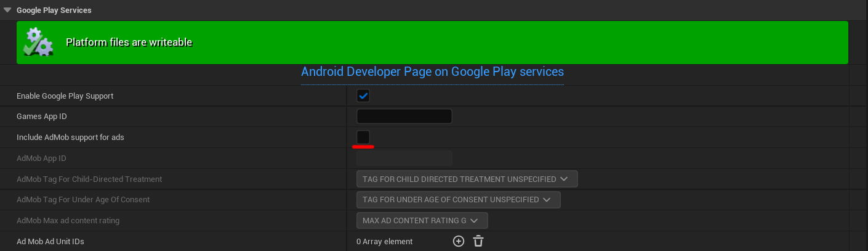The image size is (868, 251).
Task: Enable Include AdMob support for ads
Action: 363,137
